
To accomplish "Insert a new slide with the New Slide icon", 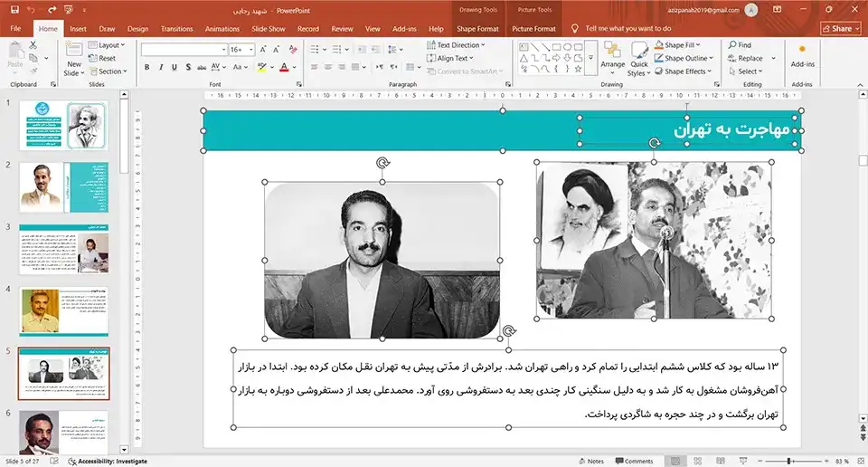I will click(x=73, y=50).
